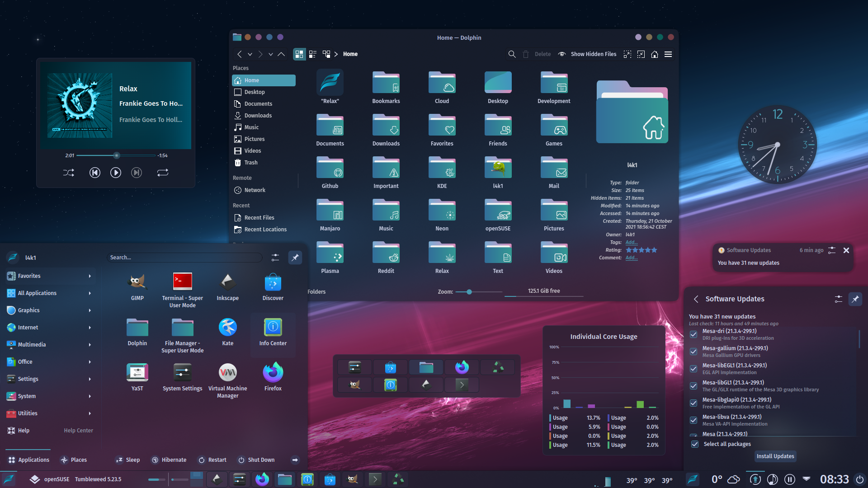Expand Favorites category in launcher
Image resolution: width=868 pixels, height=488 pixels.
(51, 276)
